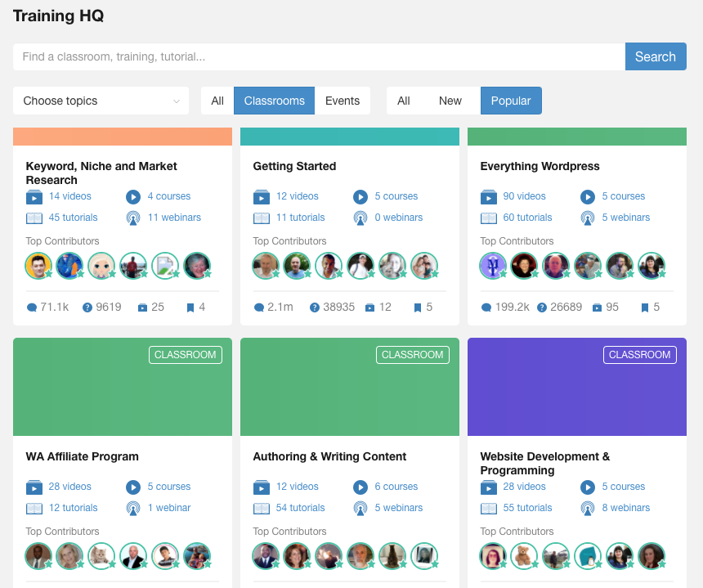
Task: Open the 90 videos link
Action: click(524, 196)
